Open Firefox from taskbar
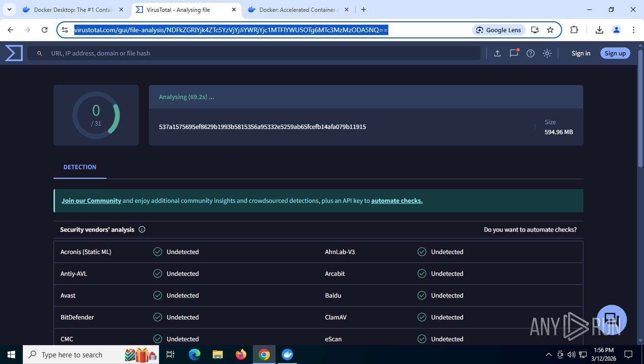This screenshot has height=364, width=644. tap(241, 355)
